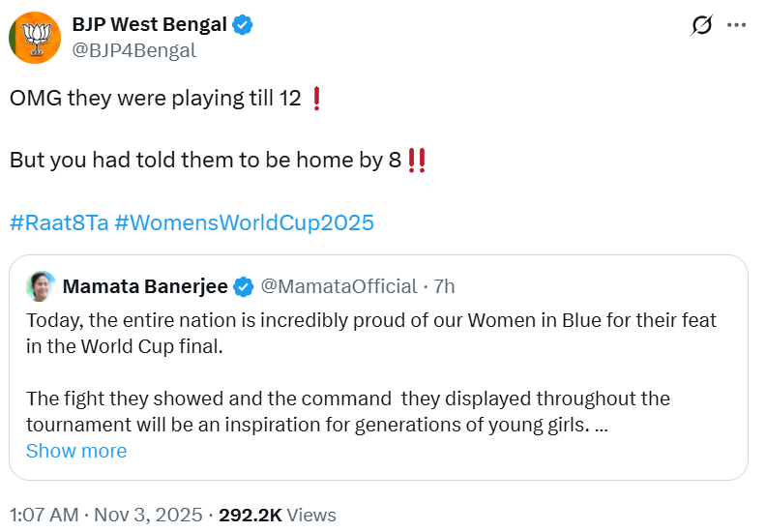Open the Grok explain-post icon
Screen dimensions: 766x532
pyautogui.click(x=702, y=26)
